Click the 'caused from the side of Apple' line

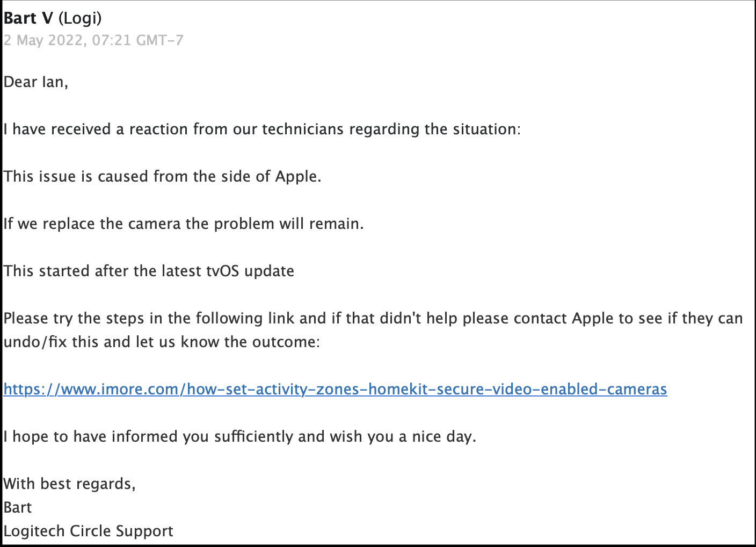162,177
